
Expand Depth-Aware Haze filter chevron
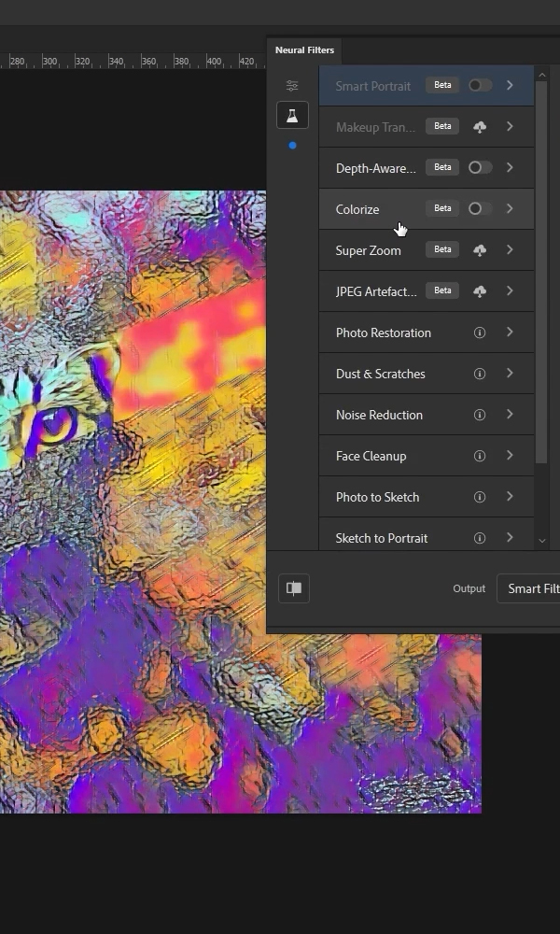tap(510, 167)
